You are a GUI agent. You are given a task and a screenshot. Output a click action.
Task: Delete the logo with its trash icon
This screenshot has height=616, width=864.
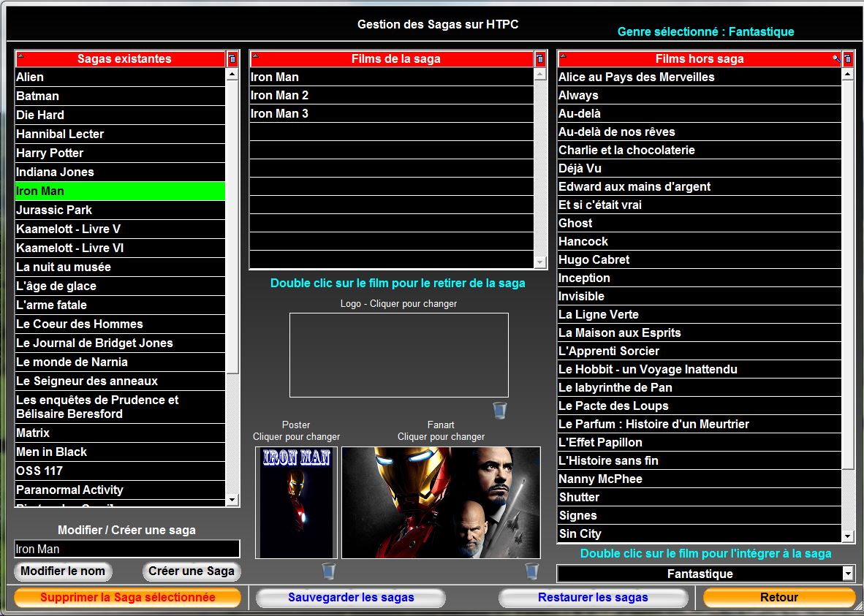tap(500, 410)
